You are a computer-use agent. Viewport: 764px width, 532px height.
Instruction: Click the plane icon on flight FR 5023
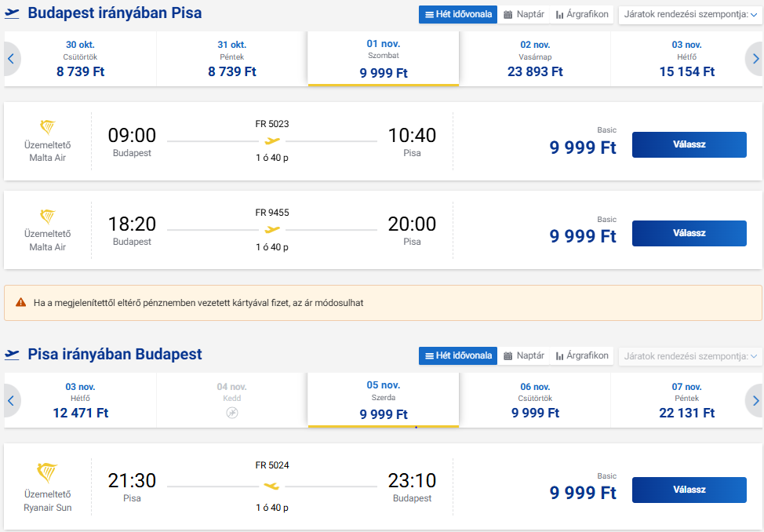pos(272,141)
